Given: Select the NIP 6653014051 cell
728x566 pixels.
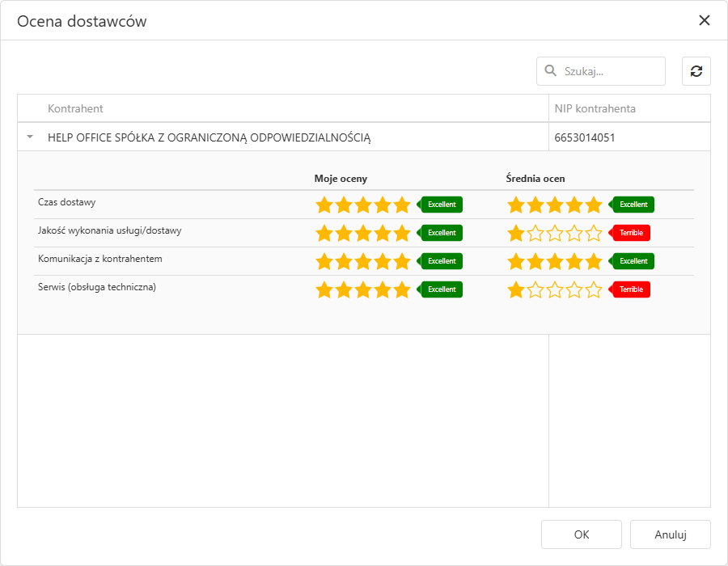Looking at the screenshot, I should point(585,137).
